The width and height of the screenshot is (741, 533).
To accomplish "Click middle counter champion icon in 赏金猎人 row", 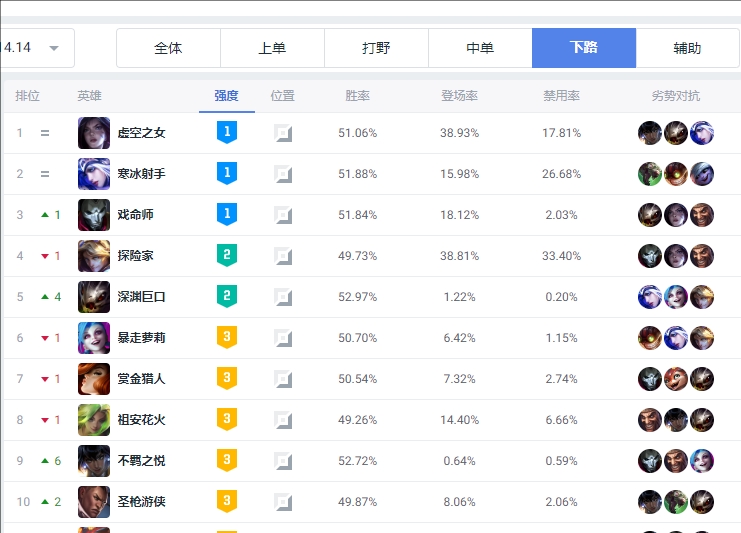I will point(676,379).
